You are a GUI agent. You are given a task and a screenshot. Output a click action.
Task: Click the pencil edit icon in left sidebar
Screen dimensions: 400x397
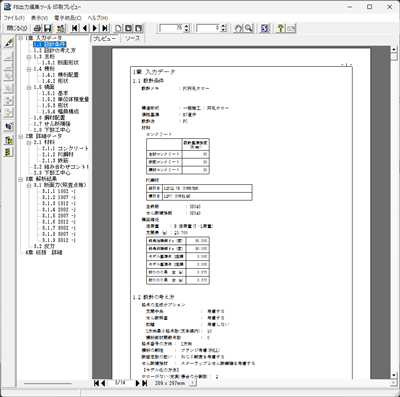tap(9, 43)
